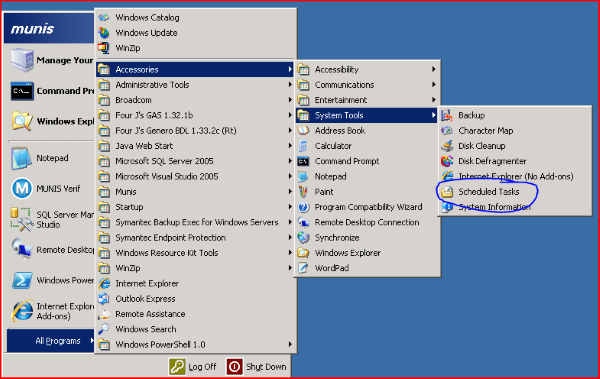Click the SQL Server Management Studio pinned icon
This screenshot has height=379, width=600.
[21, 219]
